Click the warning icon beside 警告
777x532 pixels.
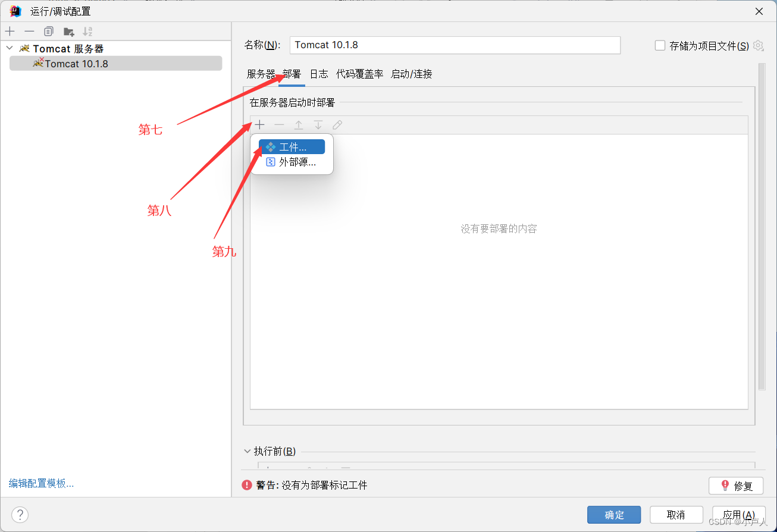247,485
